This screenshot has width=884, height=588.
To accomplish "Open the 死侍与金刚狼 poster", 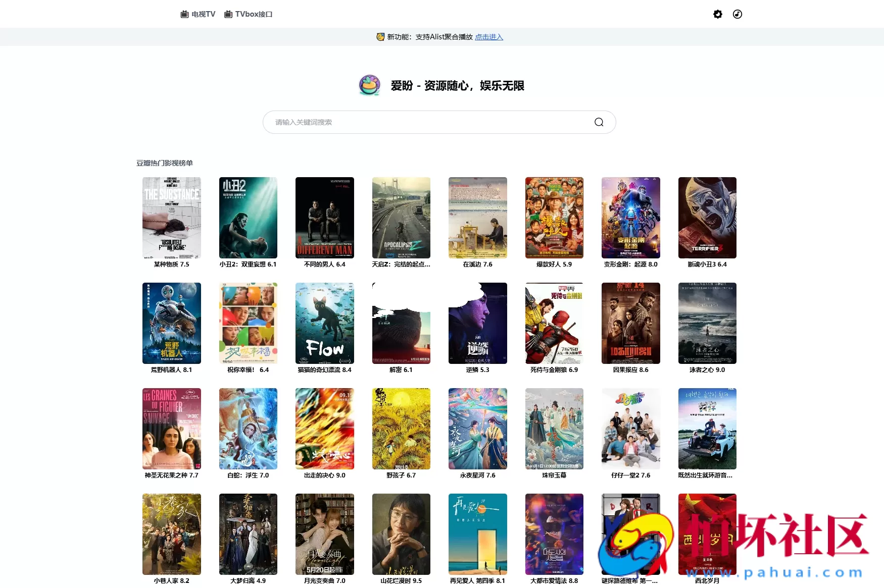I will tap(554, 323).
